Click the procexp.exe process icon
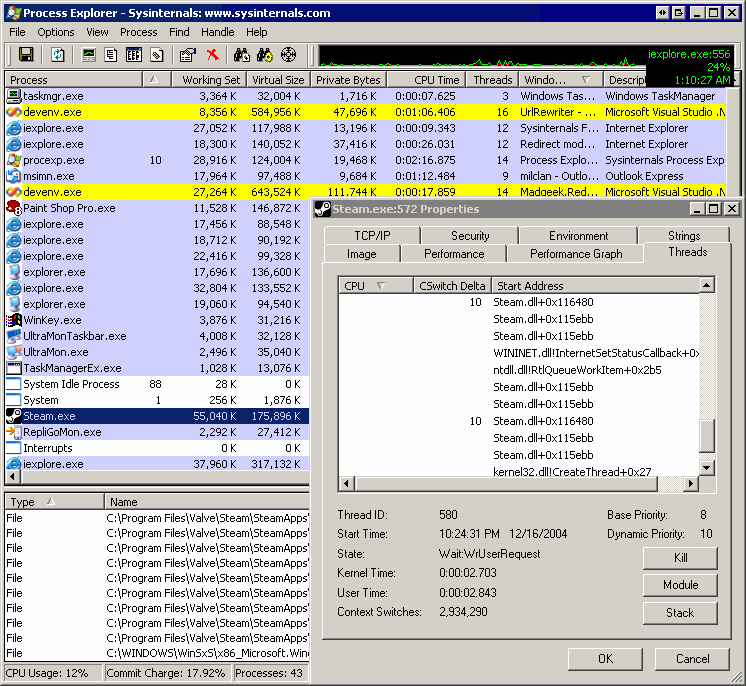This screenshot has height=686, width=746. pos(14,160)
